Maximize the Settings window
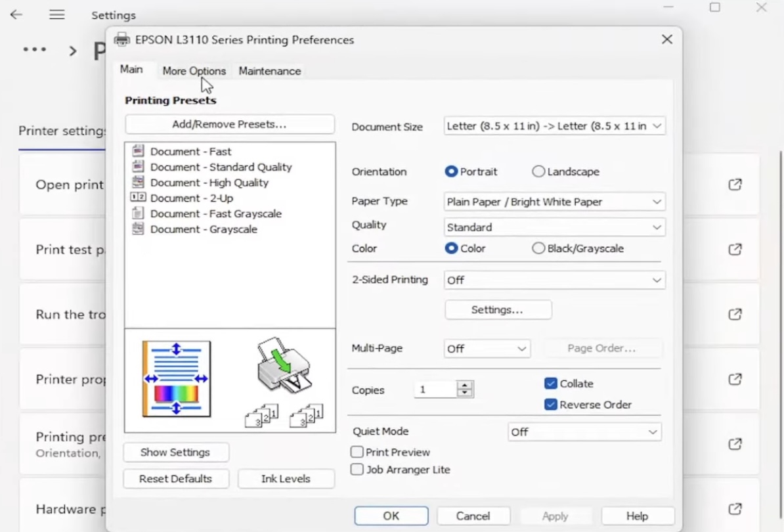The image size is (784, 532). (715, 7)
